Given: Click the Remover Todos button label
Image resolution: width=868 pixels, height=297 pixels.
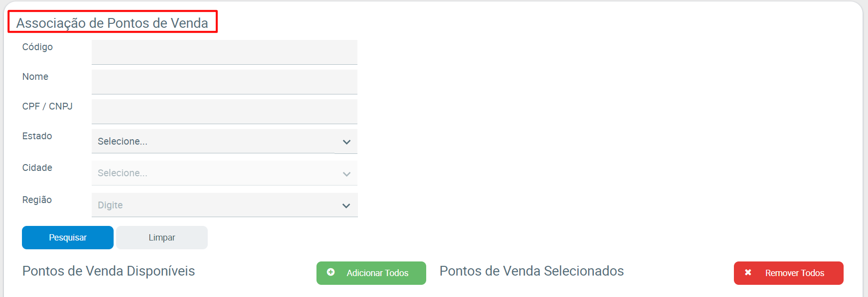Looking at the screenshot, I should pos(794,273).
